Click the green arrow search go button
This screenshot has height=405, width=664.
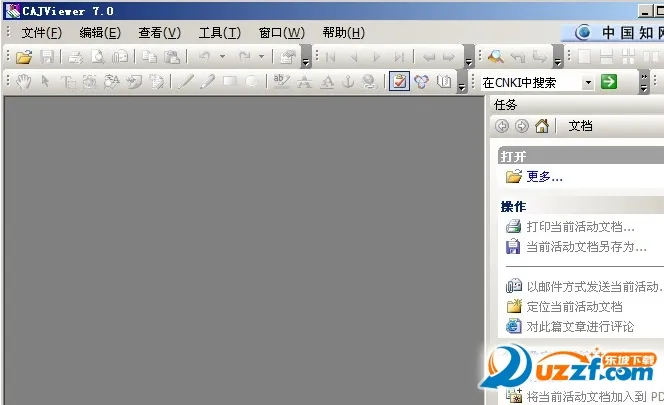[x=609, y=82]
